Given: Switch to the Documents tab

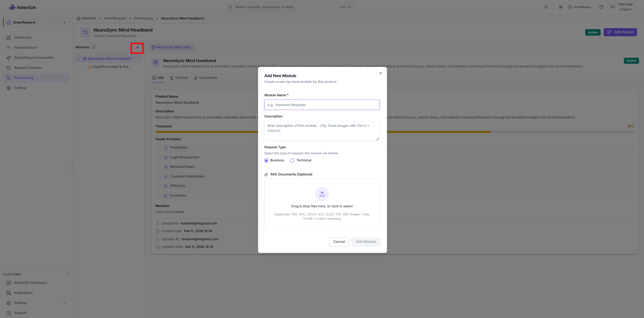Looking at the screenshot, I should tap(206, 78).
